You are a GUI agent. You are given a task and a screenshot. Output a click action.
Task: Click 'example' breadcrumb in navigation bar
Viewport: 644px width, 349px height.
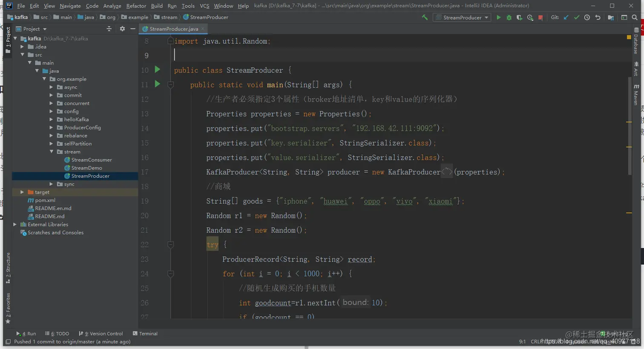135,17
